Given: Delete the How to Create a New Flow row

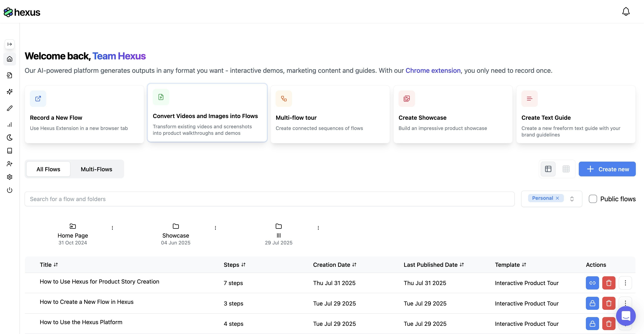Looking at the screenshot, I should click(x=608, y=303).
